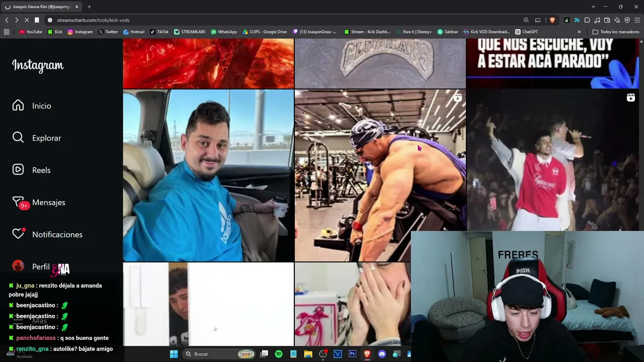This screenshot has height=362, width=644.
Task: Open the Brave main hamburger menu
Action: [x=637, y=20]
